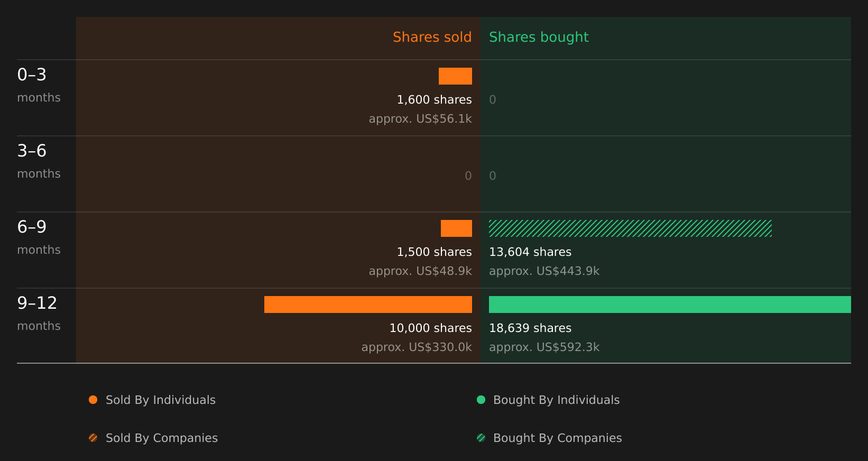Click the Shares sold column header
Image resolution: width=868 pixels, height=461 pixels.
(x=432, y=37)
